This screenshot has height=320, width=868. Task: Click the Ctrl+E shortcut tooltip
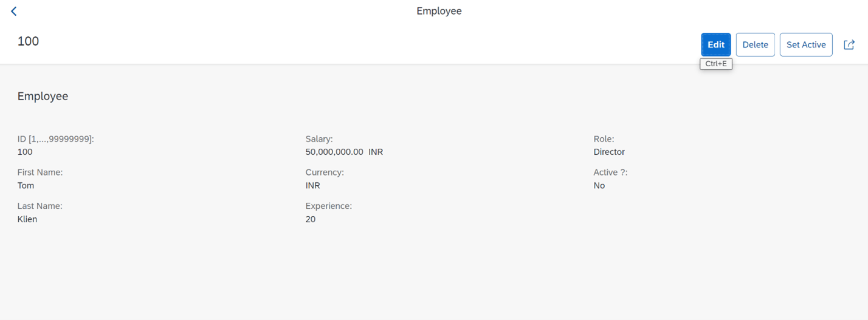coord(715,64)
